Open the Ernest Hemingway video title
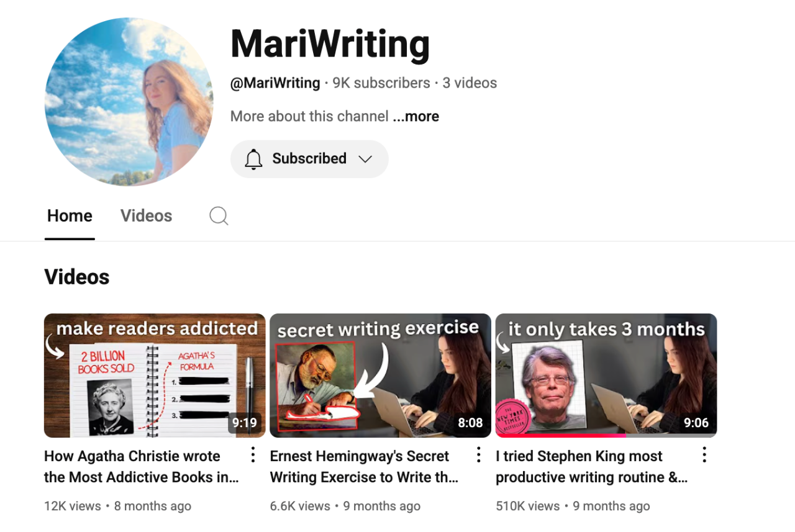The height and width of the screenshot is (532, 795). [365, 467]
